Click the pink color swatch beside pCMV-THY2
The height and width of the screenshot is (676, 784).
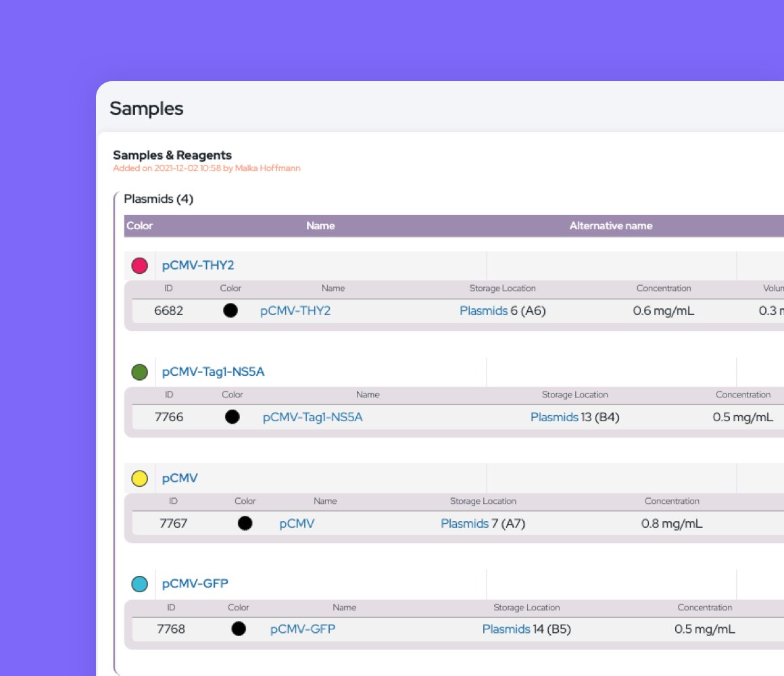coord(140,266)
